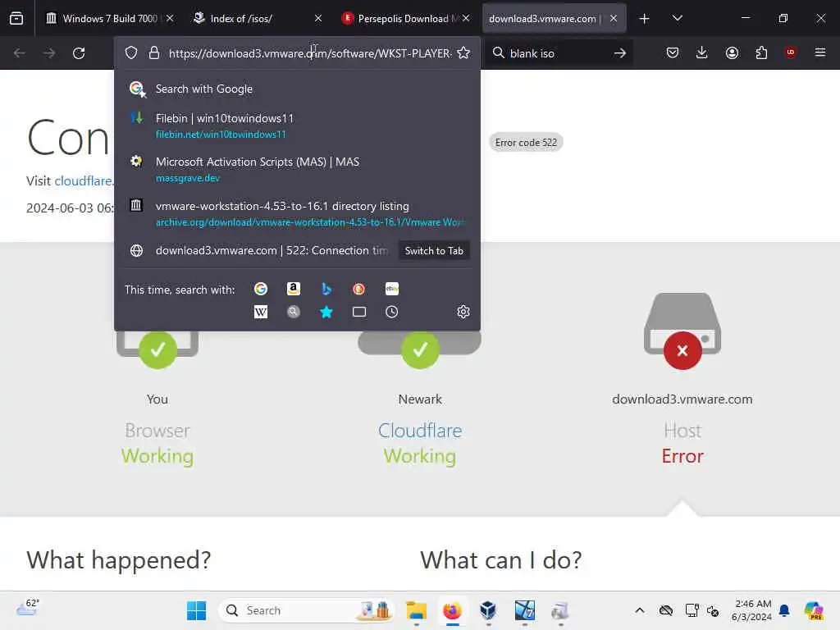Open Windows Start menu
Screen dimensions: 840x630
pos(197,610)
